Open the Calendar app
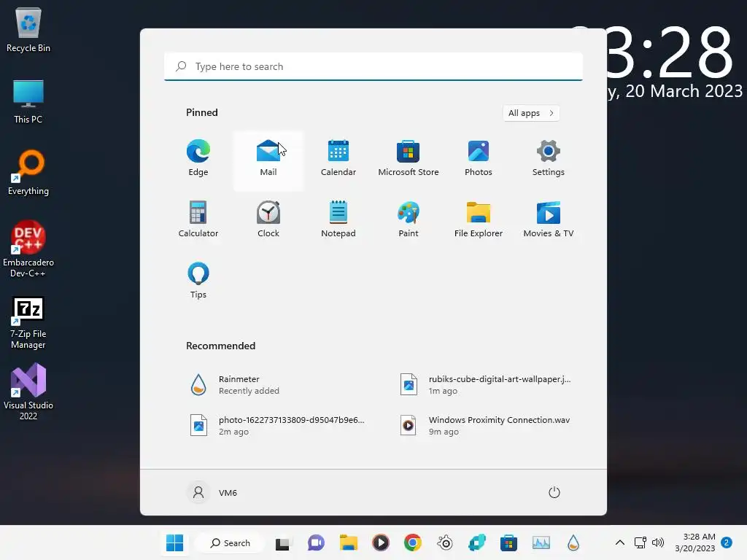Image resolution: width=747 pixels, height=560 pixels. 338,158
